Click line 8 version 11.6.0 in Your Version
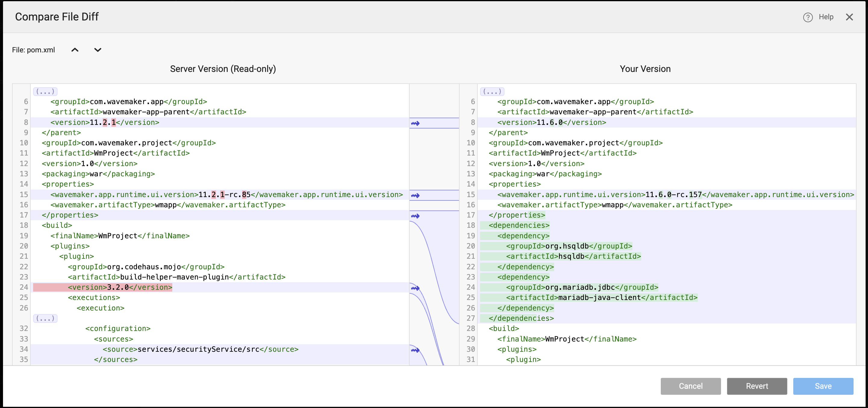 click(x=551, y=122)
